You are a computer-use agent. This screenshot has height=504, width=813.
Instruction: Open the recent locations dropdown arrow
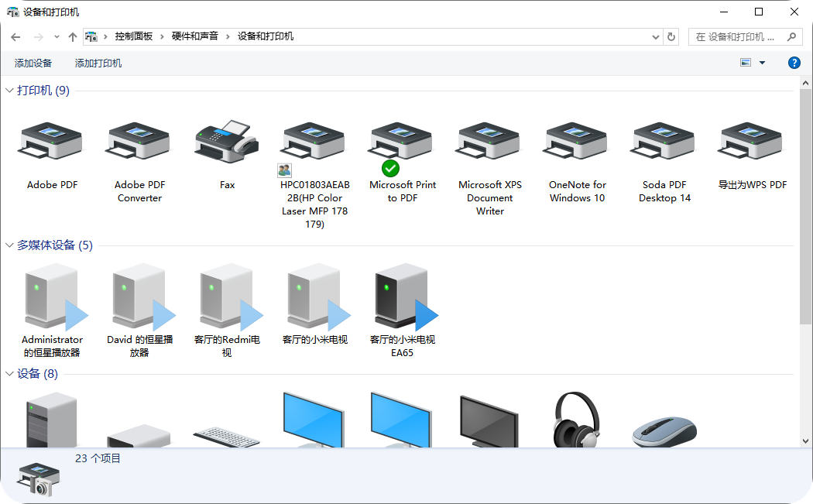click(57, 37)
